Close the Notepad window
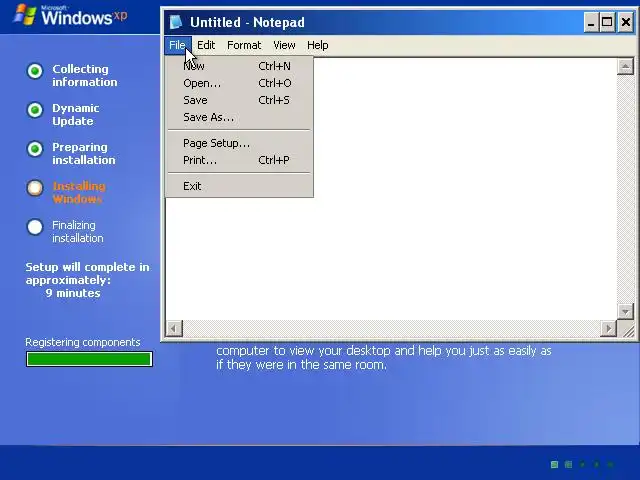 click(626, 22)
